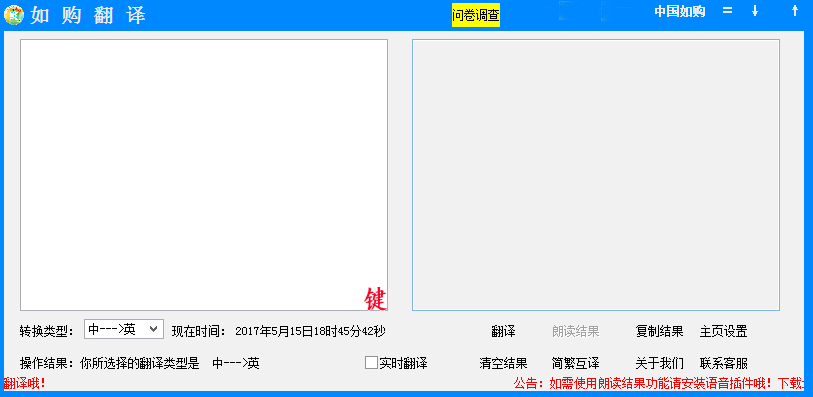The image size is (813, 397).
Task: Click the 如购翻译 title text
Action: click(x=88, y=16)
